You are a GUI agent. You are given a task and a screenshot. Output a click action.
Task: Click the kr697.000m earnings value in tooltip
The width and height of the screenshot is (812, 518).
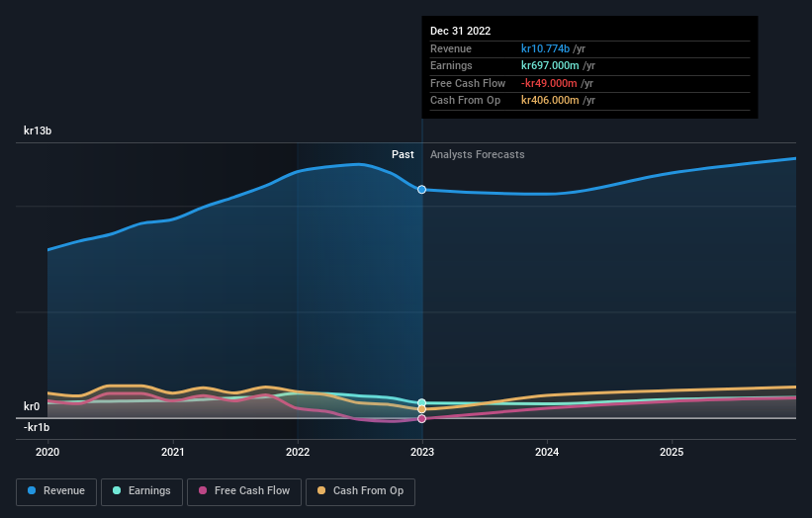click(x=550, y=65)
